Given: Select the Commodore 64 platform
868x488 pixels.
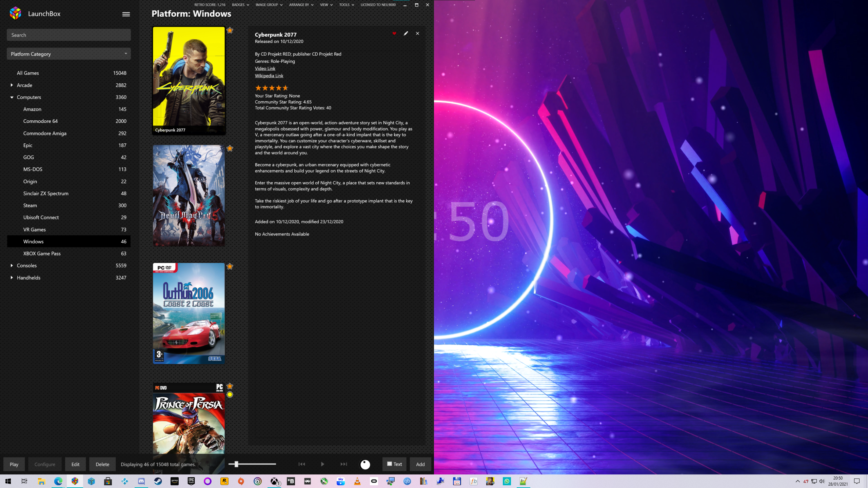Looking at the screenshot, I should pos(69,121).
